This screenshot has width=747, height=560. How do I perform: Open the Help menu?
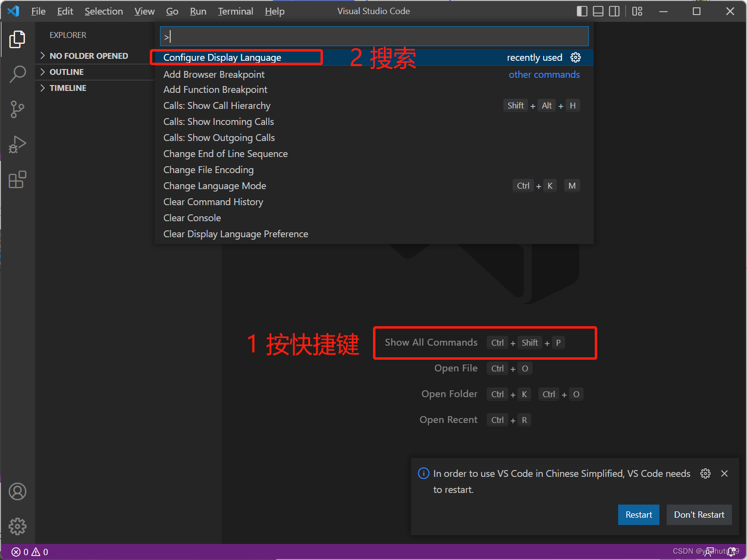click(275, 11)
